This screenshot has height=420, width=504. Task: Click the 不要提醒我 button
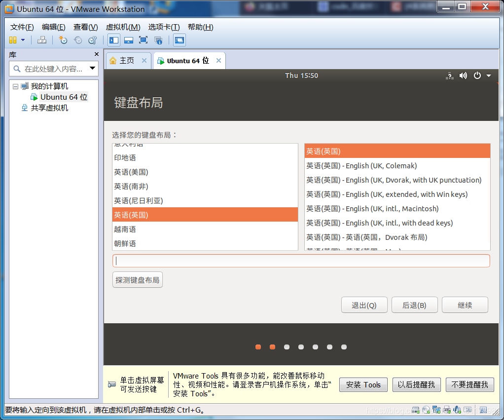pyautogui.click(x=470, y=384)
